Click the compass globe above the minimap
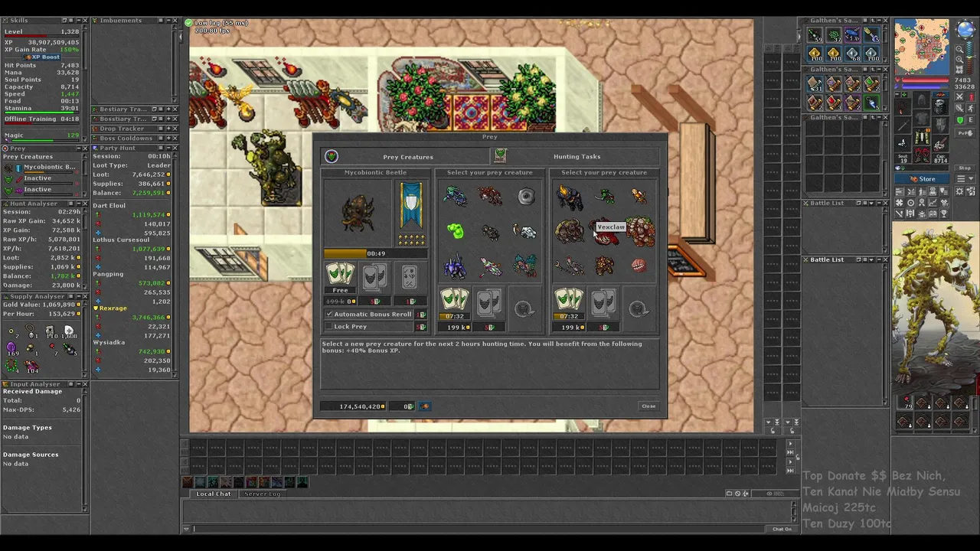This screenshot has height=551, width=980. point(965,31)
